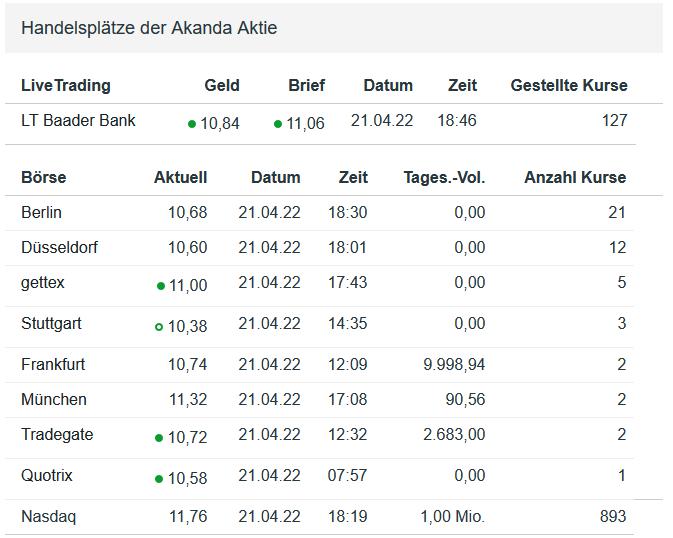Select the gettex exchange
The height and width of the screenshot is (538, 673).
click(43, 283)
